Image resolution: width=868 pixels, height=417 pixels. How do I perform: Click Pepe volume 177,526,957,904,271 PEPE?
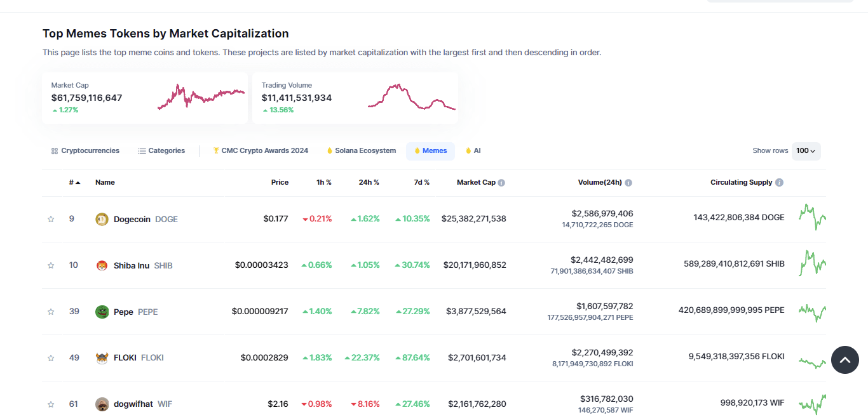(x=590, y=317)
